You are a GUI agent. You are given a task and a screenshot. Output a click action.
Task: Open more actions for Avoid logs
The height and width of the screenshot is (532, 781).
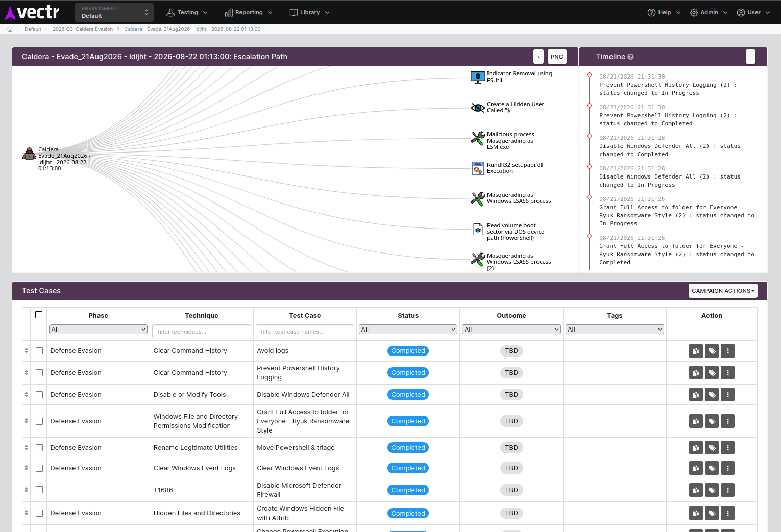(728, 351)
